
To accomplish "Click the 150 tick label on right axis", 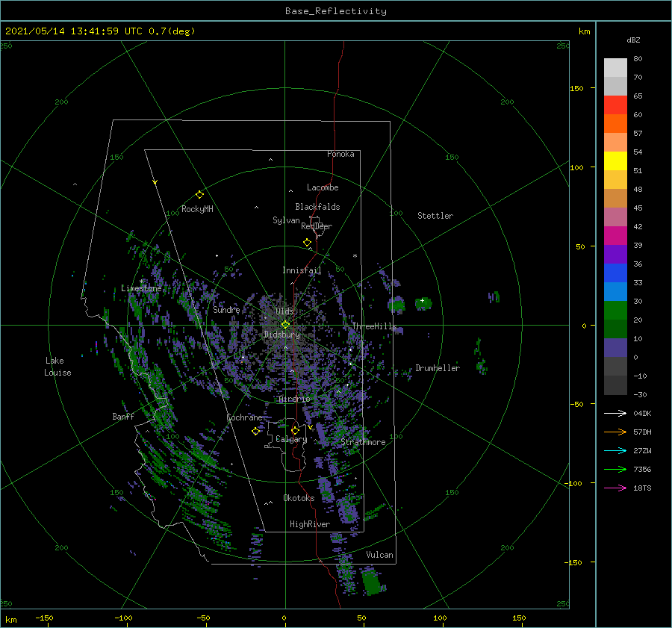I will (576, 88).
